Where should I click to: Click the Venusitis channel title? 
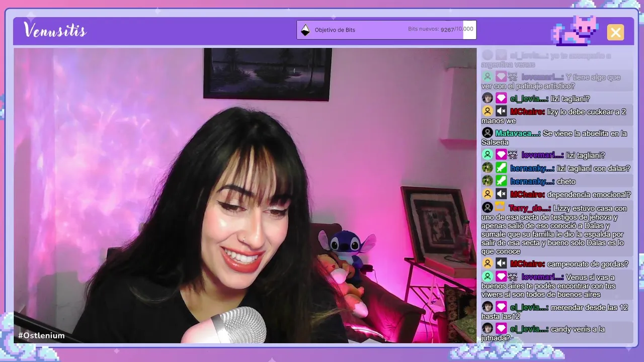[55, 30]
